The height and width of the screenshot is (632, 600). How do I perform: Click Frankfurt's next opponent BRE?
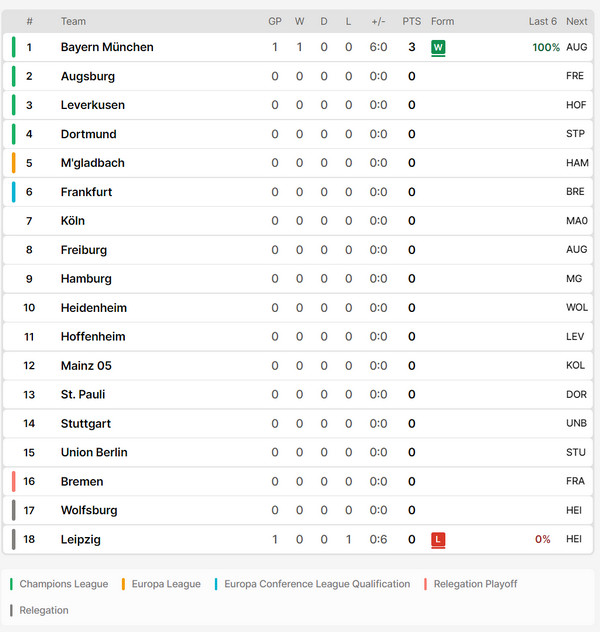click(575, 192)
